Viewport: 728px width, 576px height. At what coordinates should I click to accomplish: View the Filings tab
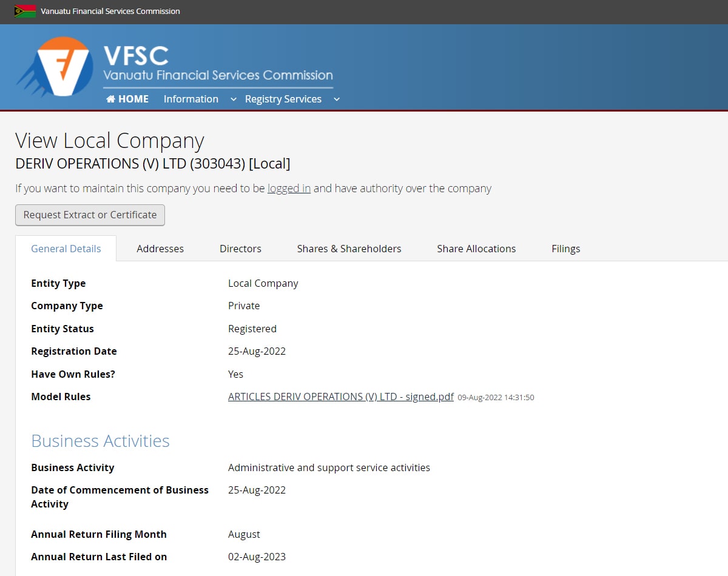(x=566, y=249)
